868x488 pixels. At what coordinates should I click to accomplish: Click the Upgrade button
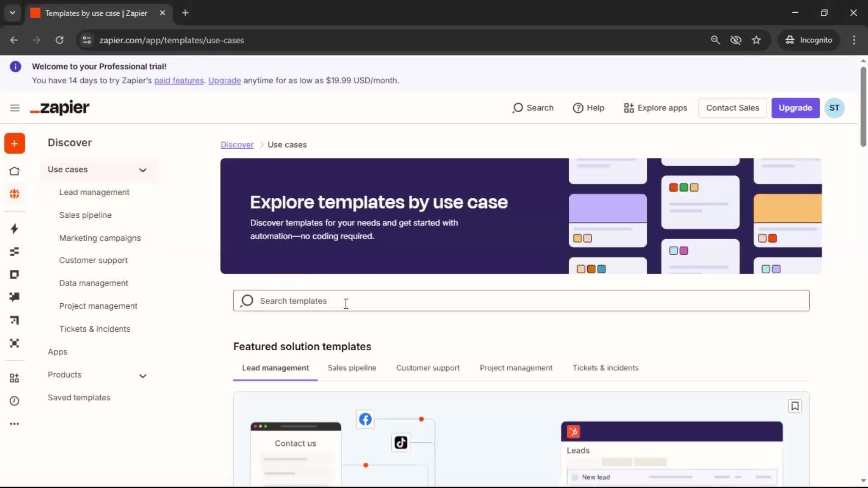[795, 108]
